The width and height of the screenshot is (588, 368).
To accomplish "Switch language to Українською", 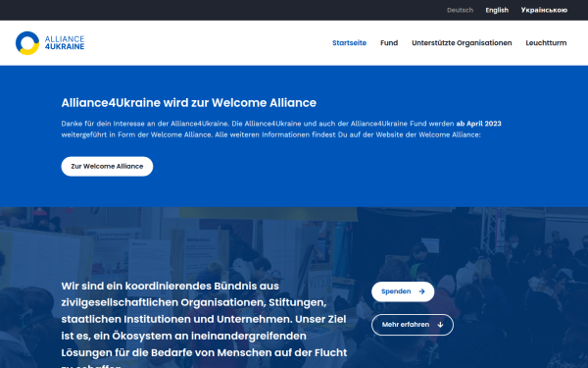I will (x=544, y=10).
